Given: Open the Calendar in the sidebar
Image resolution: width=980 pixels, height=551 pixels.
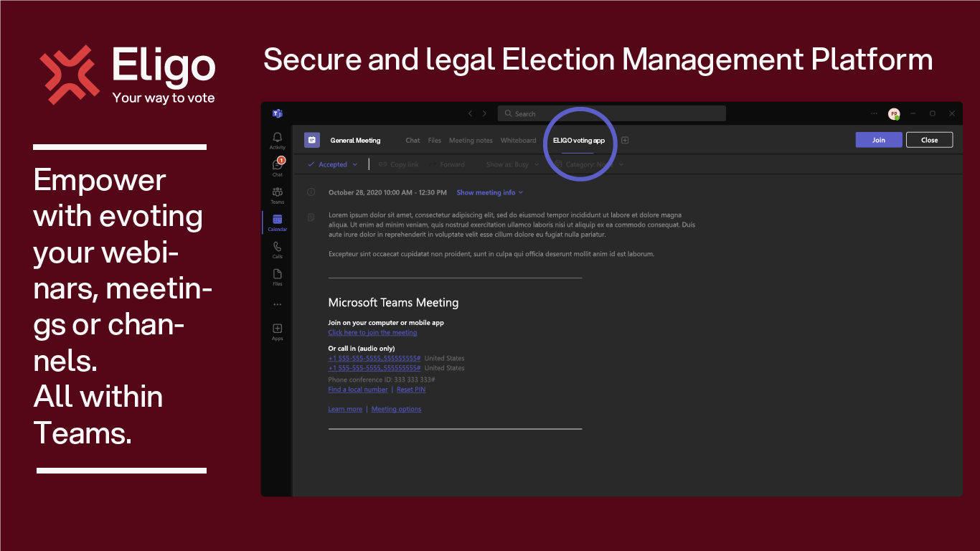Looking at the screenshot, I should click(277, 222).
